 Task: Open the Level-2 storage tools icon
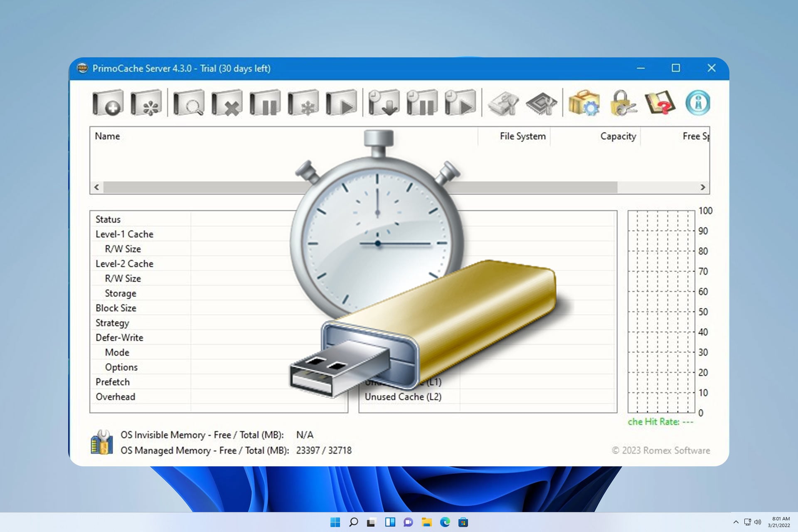503,103
